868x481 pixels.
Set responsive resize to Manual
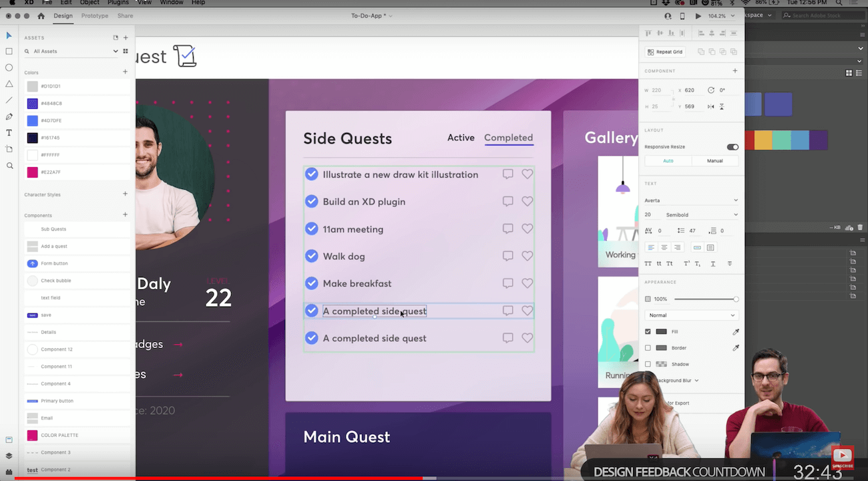714,160
